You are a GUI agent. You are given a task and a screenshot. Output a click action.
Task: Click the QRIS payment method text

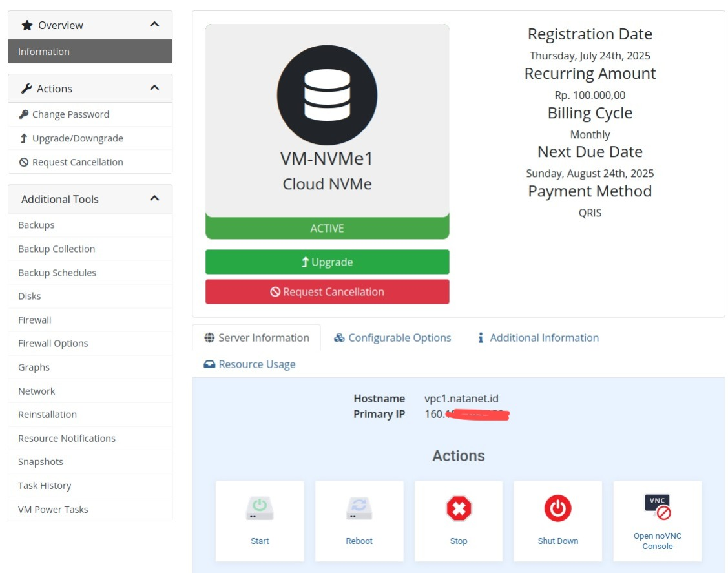[x=590, y=213]
